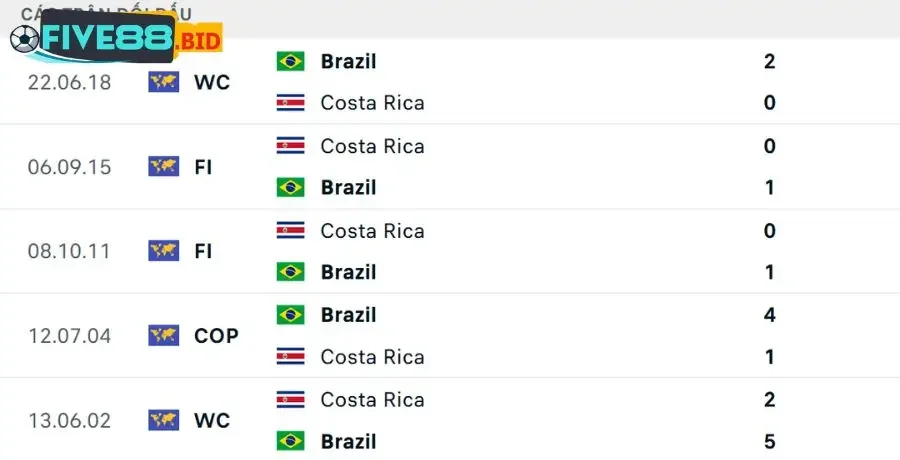
Task: Click the world map icon for the 06.09.15 match
Action: (163, 166)
